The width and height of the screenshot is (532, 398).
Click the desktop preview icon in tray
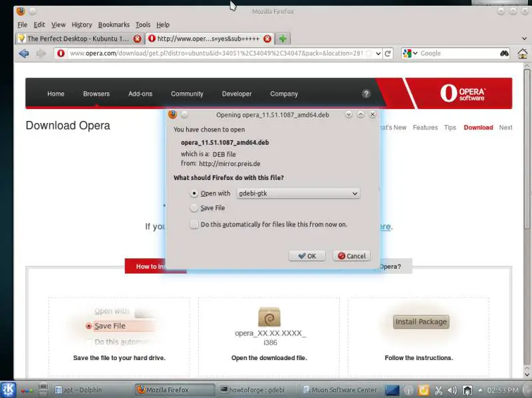click(392, 391)
